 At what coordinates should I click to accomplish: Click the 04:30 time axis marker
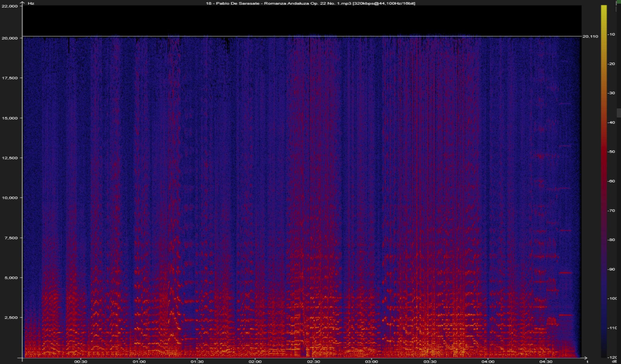[x=546, y=362]
